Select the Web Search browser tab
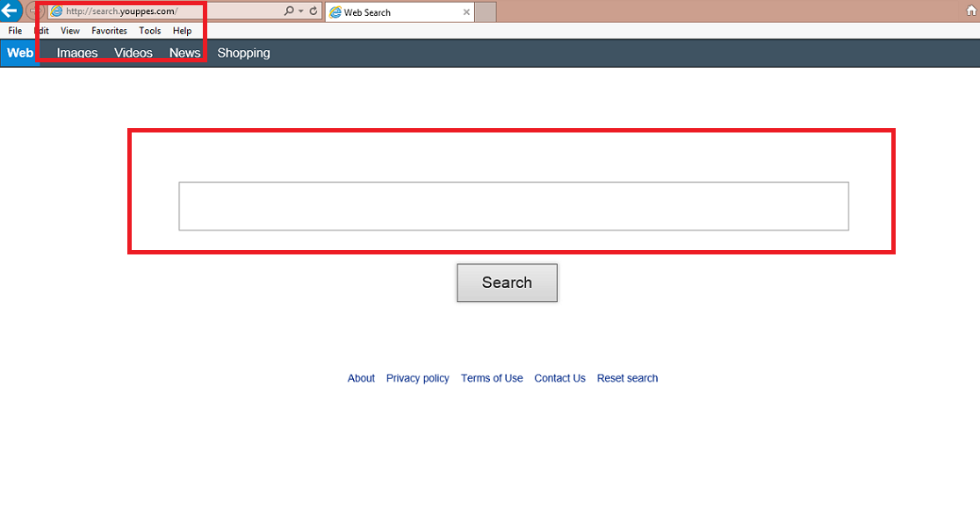 [x=400, y=12]
